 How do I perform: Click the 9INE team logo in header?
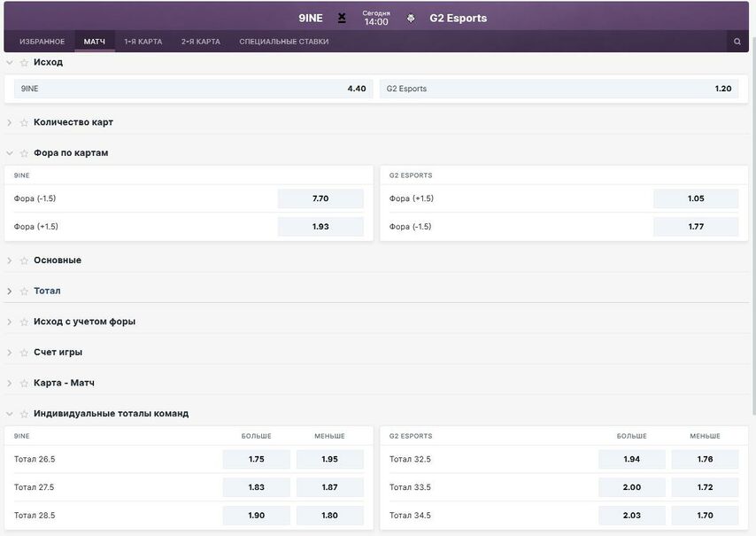coord(342,19)
